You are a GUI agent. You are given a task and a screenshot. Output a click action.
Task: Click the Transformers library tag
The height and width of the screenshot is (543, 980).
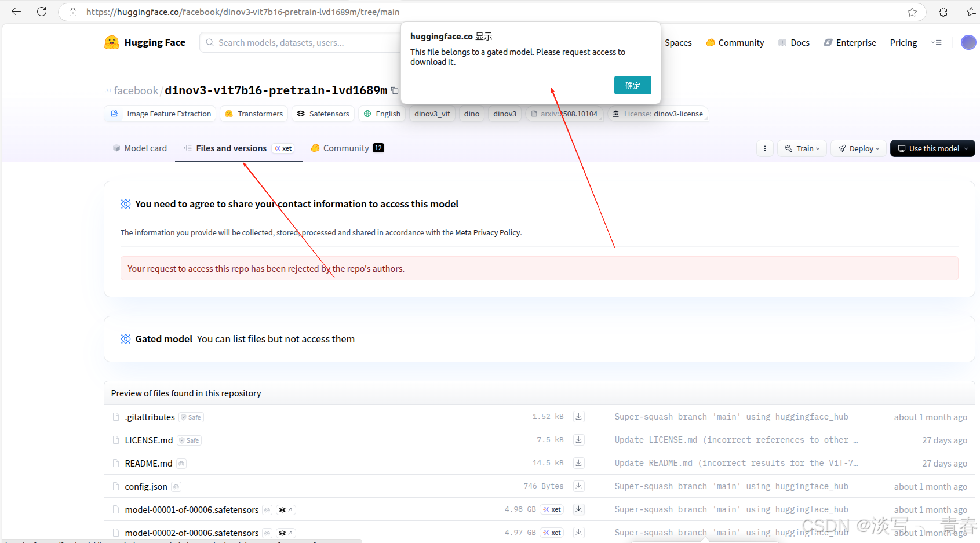(254, 114)
